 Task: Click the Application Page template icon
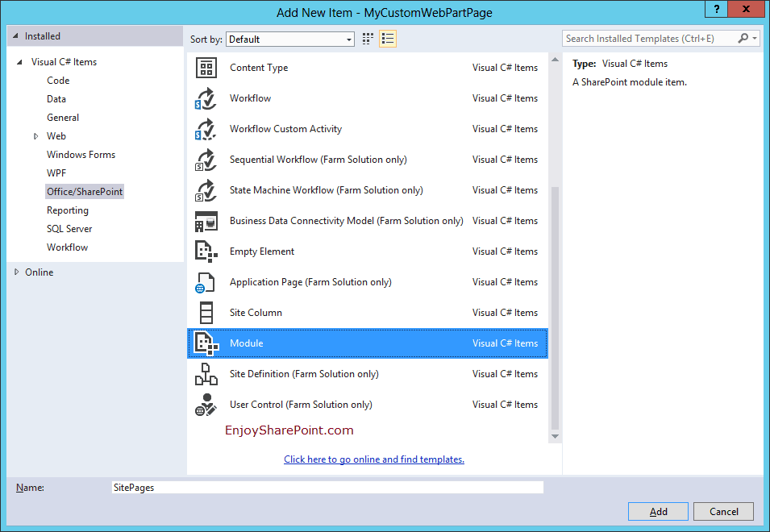[x=206, y=282]
